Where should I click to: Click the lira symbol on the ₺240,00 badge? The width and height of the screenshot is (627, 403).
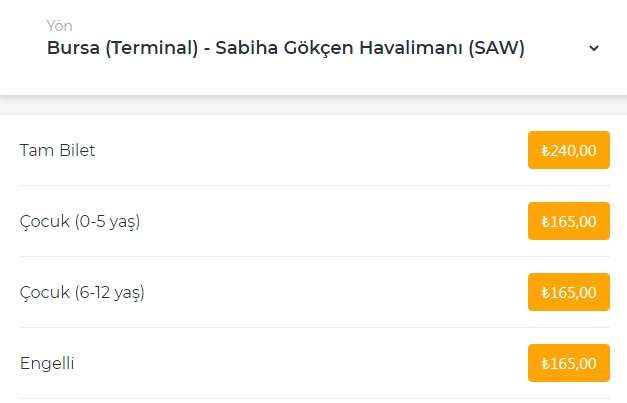pos(545,151)
